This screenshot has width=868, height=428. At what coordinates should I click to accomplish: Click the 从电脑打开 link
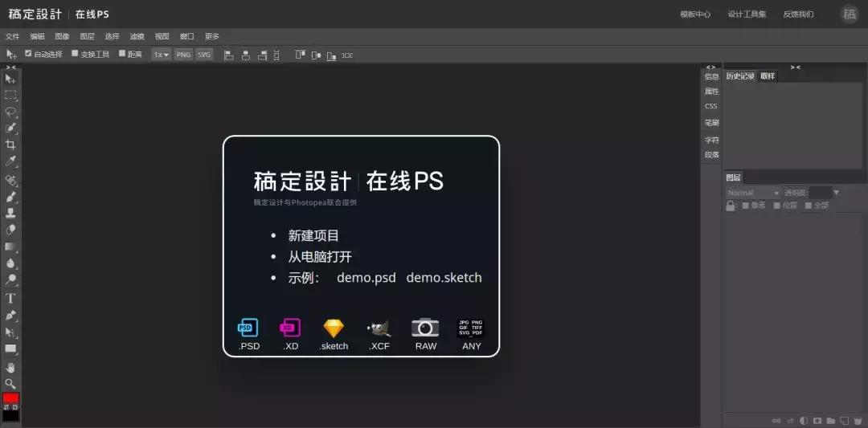(x=320, y=257)
